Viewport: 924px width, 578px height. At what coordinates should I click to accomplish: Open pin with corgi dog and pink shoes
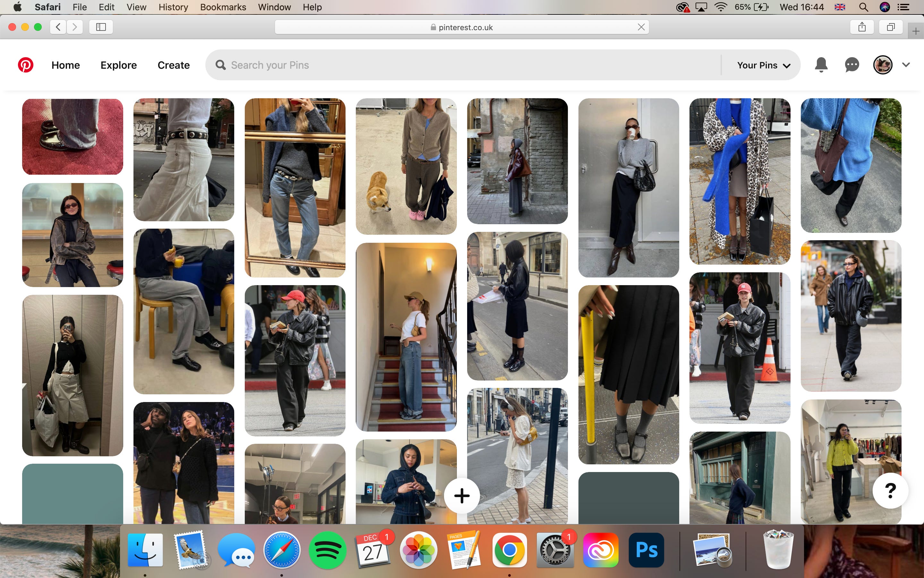pyautogui.click(x=406, y=166)
